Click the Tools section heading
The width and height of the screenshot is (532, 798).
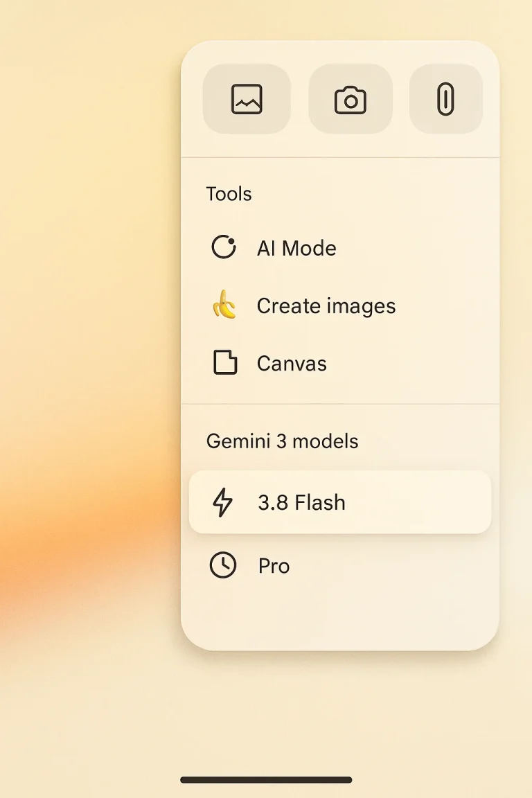pyautogui.click(x=229, y=194)
